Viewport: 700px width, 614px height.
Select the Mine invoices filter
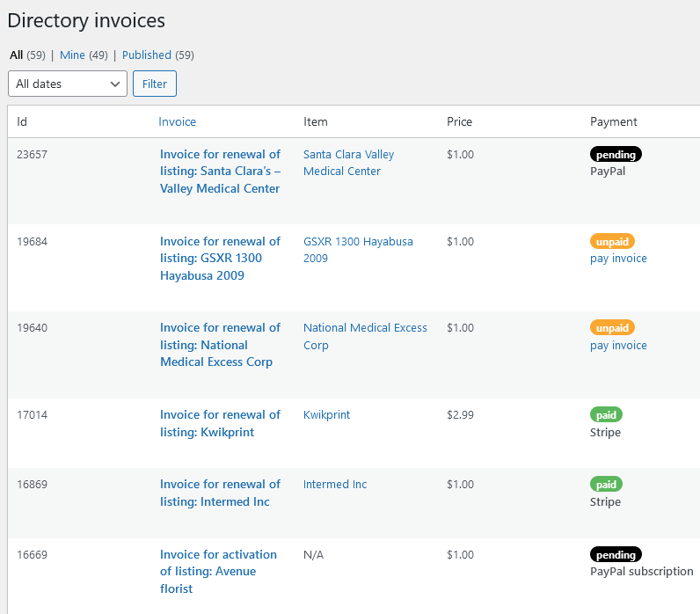tap(72, 55)
